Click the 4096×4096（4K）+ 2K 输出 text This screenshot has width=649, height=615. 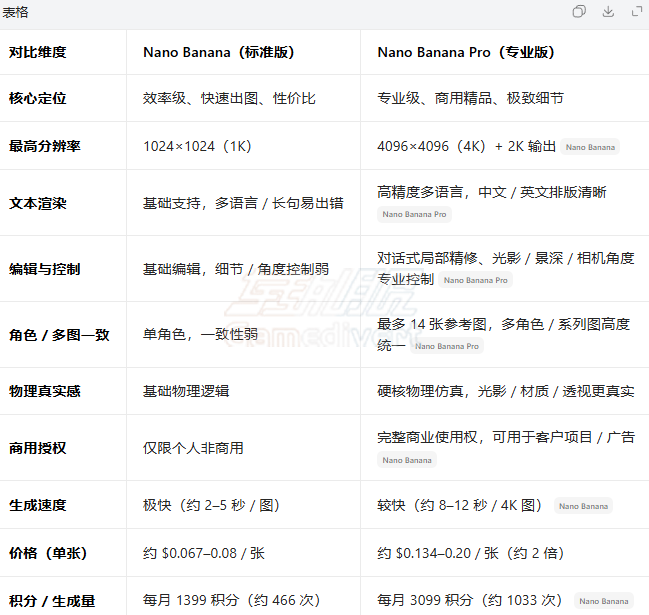[466, 146]
